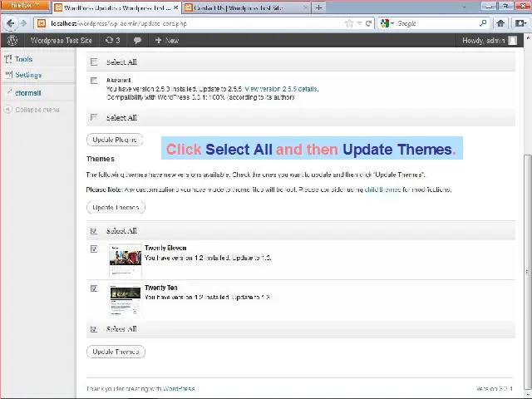Open the updates counter showing 3
Screen dimensions: 532x399
point(113,41)
